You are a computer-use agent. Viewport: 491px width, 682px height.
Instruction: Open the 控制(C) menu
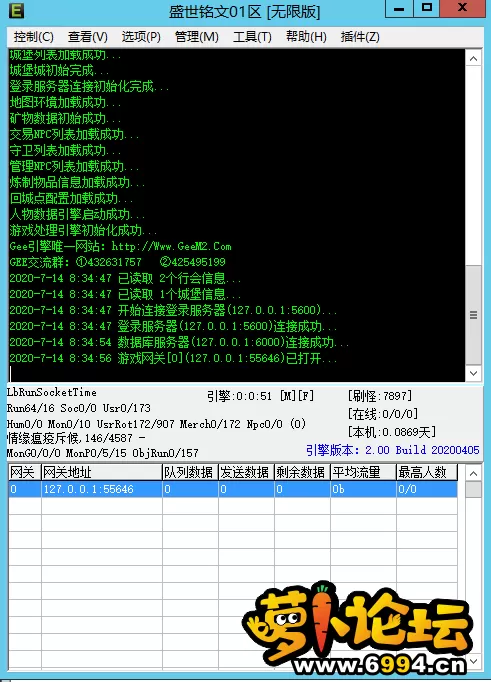point(33,37)
